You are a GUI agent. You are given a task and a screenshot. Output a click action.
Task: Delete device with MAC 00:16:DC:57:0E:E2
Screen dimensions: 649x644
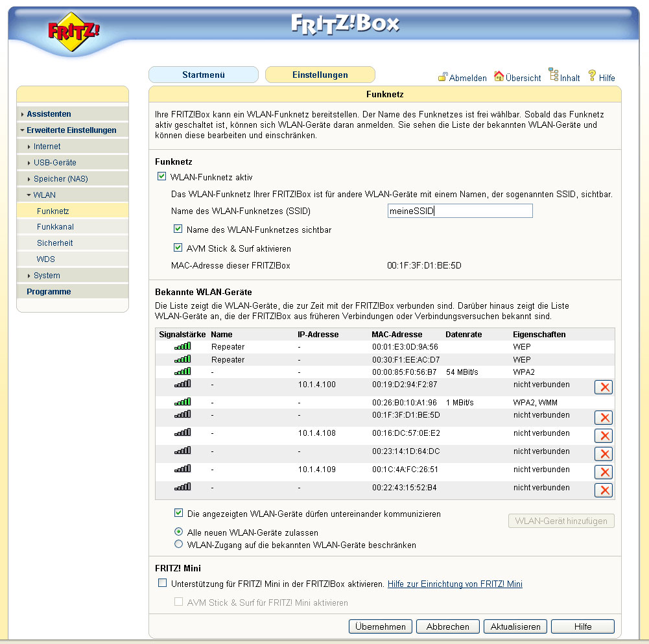[x=604, y=436]
